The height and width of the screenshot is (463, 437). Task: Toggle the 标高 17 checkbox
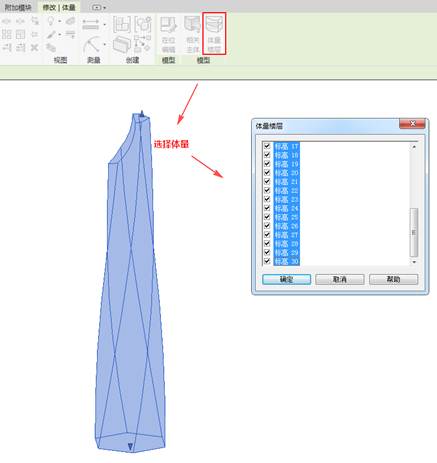pos(267,146)
